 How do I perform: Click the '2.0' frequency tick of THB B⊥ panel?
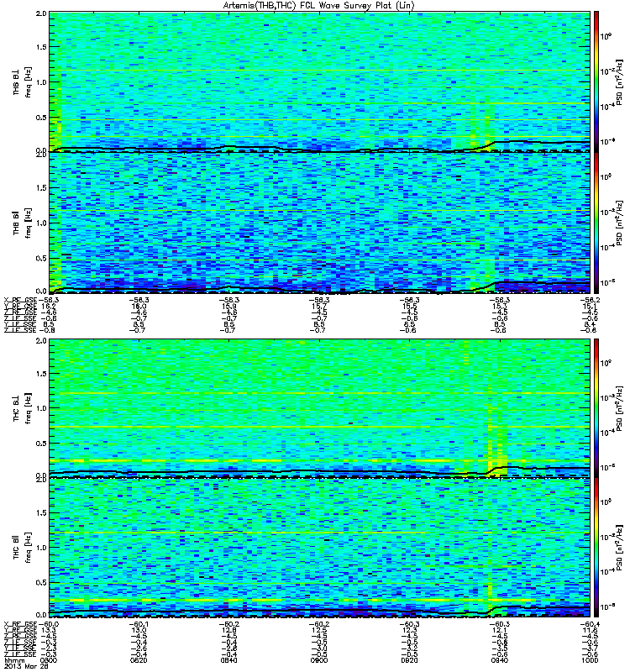click(x=41, y=13)
